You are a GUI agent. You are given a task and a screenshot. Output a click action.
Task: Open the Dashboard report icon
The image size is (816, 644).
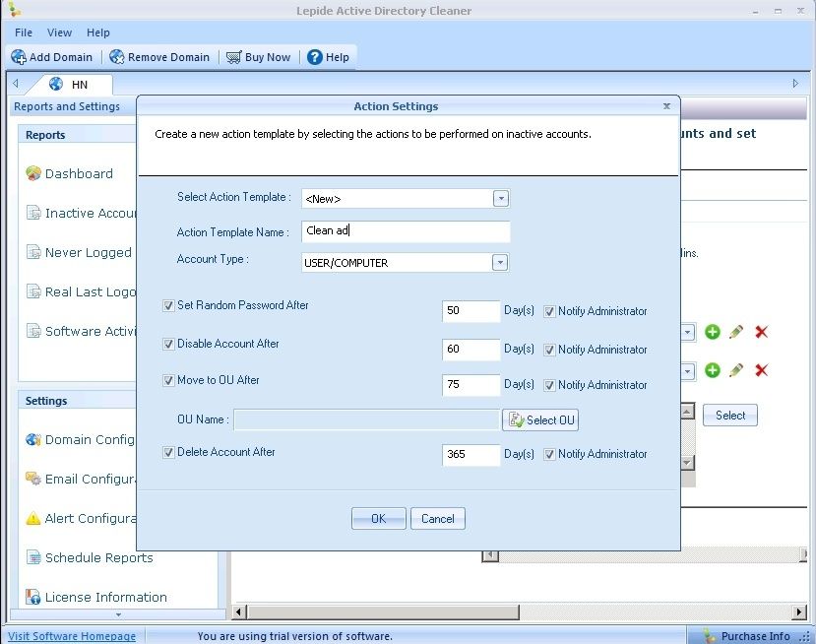coord(33,173)
